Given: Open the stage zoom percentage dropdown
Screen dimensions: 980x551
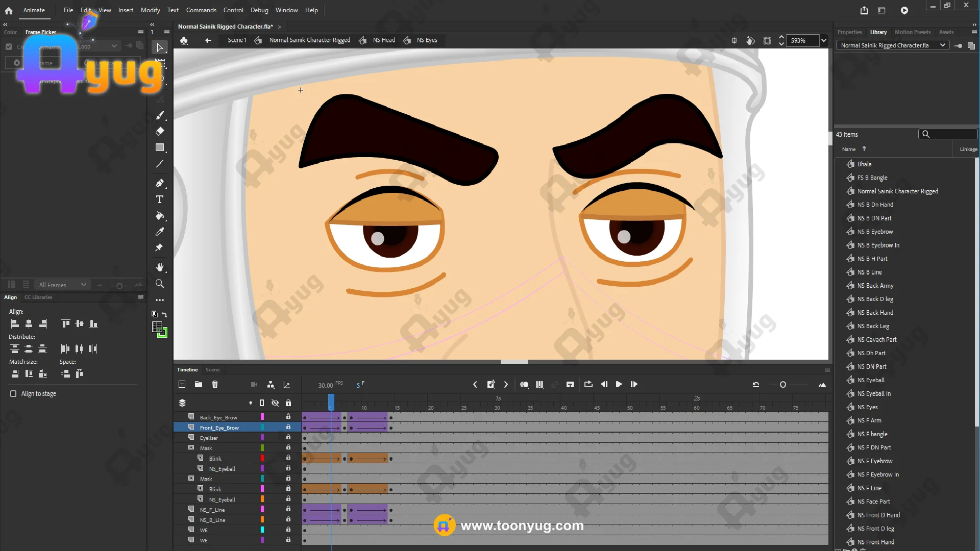Looking at the screenshot, I should click(x=823, y=40).
